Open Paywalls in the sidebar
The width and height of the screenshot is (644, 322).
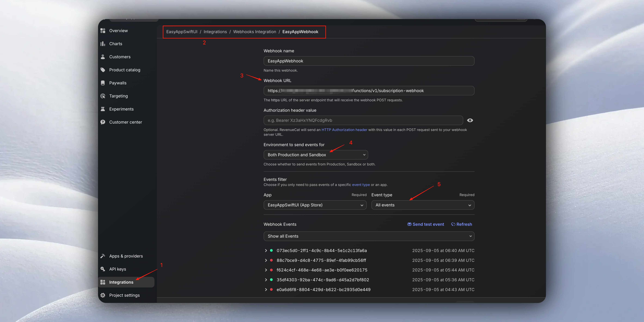coord(118,83)
